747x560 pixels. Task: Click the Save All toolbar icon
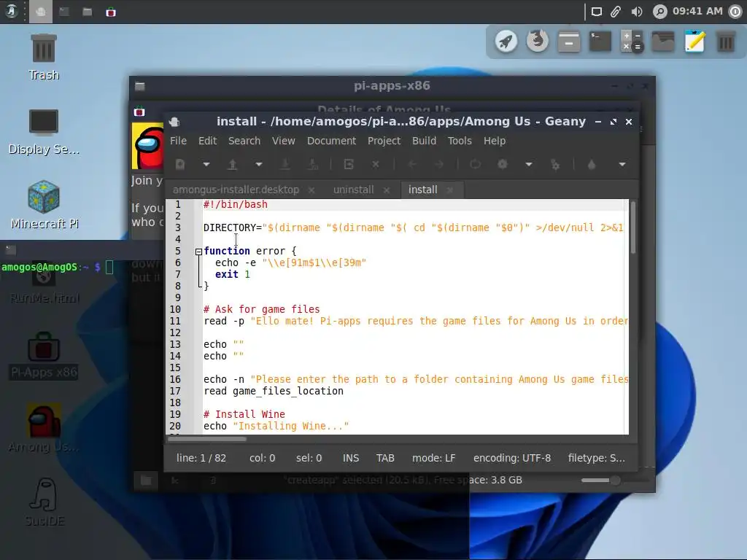[x=312, y=164]
